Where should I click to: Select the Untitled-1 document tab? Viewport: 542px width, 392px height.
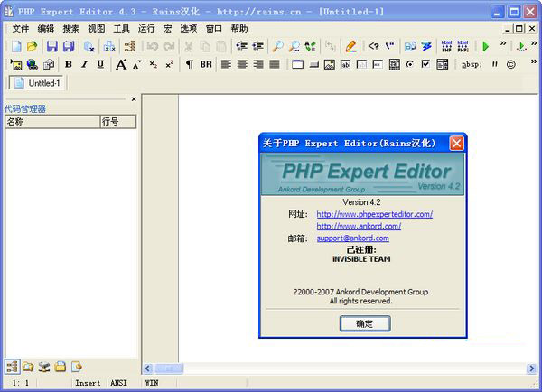(37, 83)
